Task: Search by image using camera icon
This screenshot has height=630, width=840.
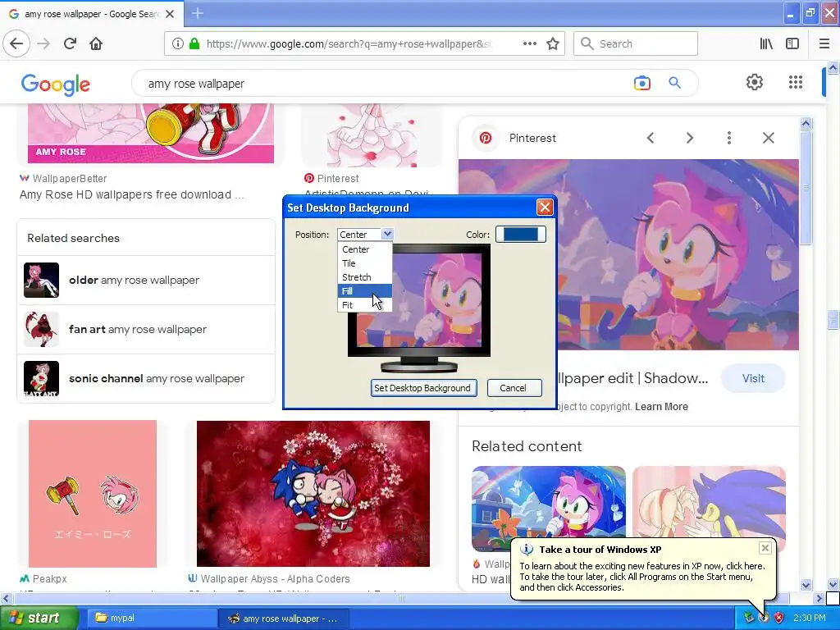Action: point(641,83)
